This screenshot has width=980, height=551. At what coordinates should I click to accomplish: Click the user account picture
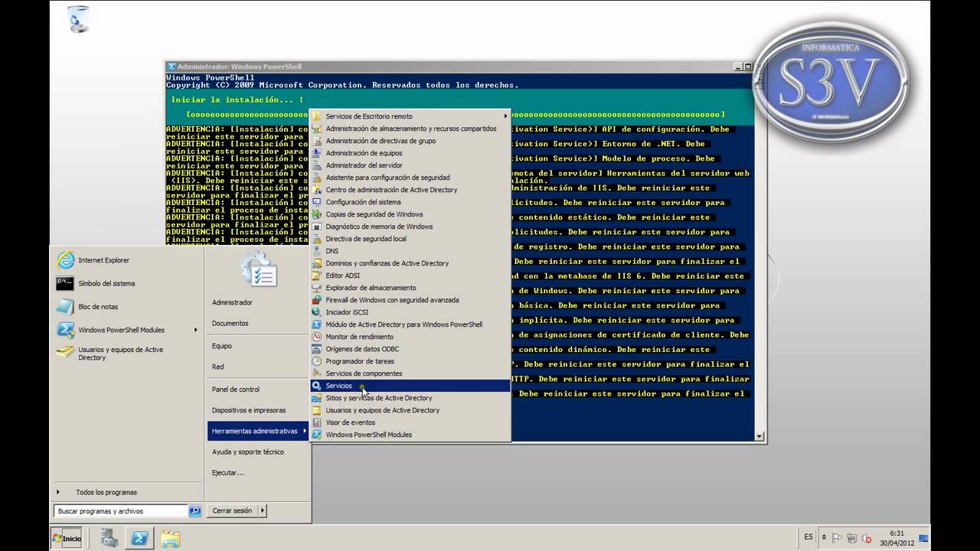[x=259, y=269]
